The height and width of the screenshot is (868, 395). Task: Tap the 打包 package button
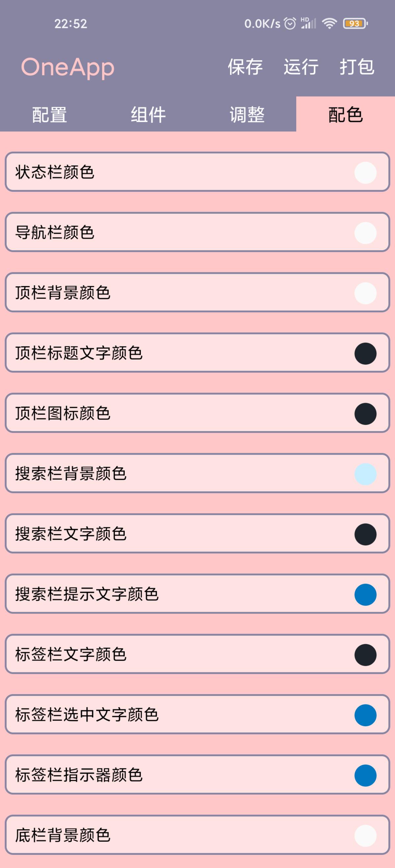(356, 67)
